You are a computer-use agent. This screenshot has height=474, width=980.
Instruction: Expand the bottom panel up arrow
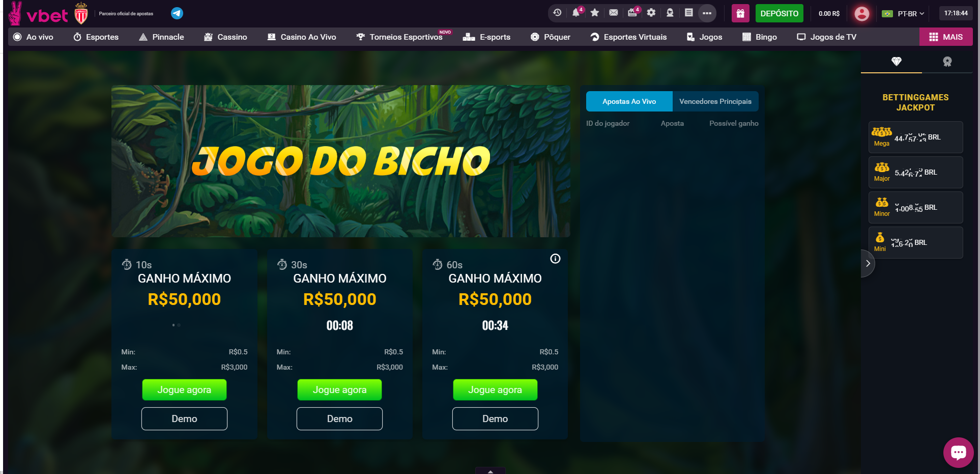click(x=490, y=471)
